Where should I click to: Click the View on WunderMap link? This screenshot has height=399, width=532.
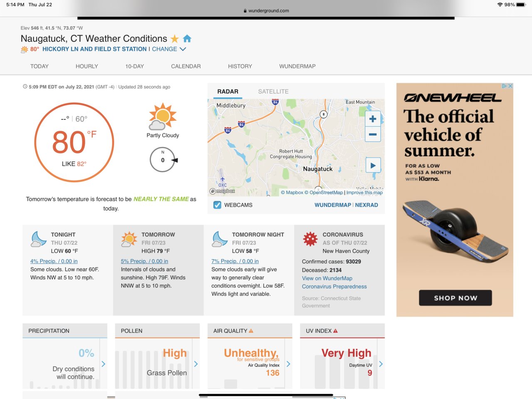[327, 278]
